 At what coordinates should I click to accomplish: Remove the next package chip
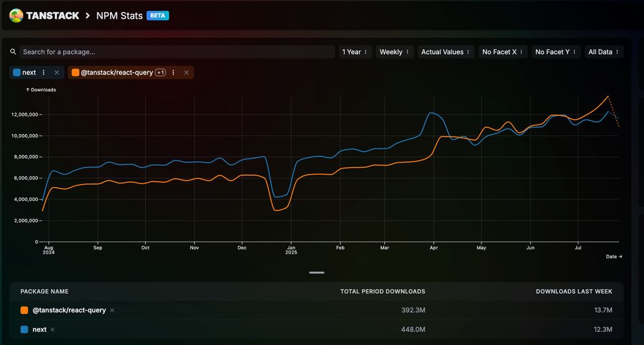click(57, 73)
